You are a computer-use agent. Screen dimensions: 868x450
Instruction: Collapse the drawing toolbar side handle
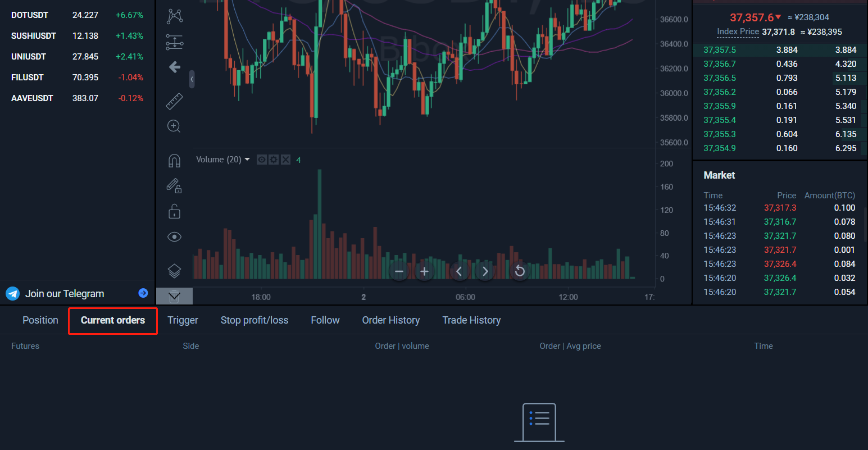point(192,79)
